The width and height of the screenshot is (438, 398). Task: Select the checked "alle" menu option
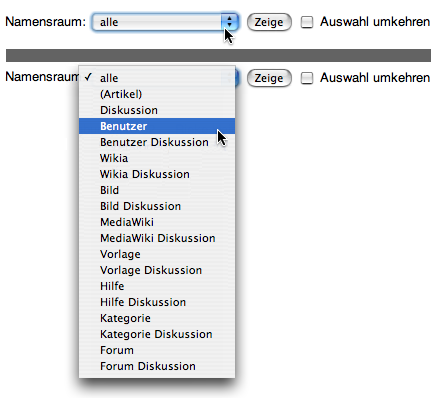click(157, 78)
